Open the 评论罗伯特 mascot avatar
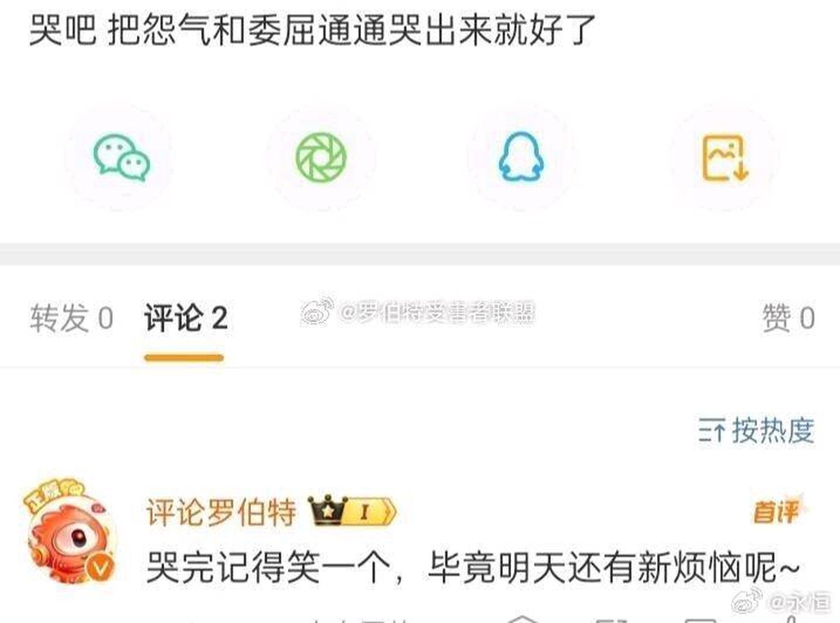The image size is (840, 623). pos(70,539)
